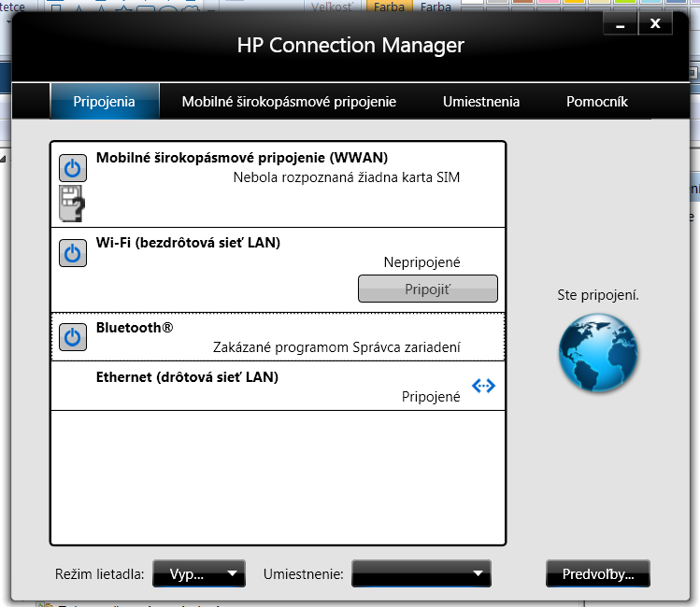Select the Wi-Fi (bezdrôtová sieť LAN) heading

click(188, 243)
